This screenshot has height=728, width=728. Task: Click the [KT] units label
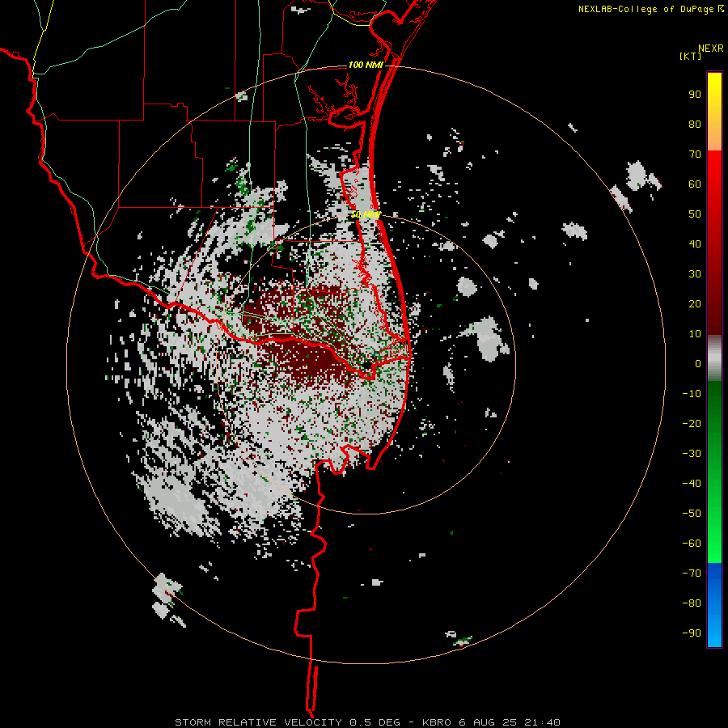tap(691, 56)
